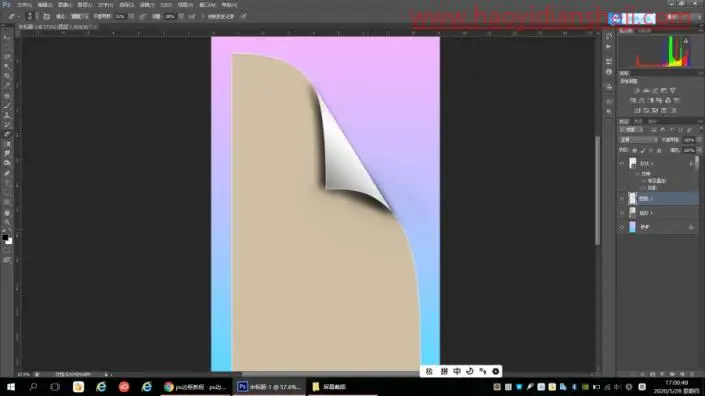705x396 pixels.
Task: Hide the top shape layer
Action: pos(622,163)
